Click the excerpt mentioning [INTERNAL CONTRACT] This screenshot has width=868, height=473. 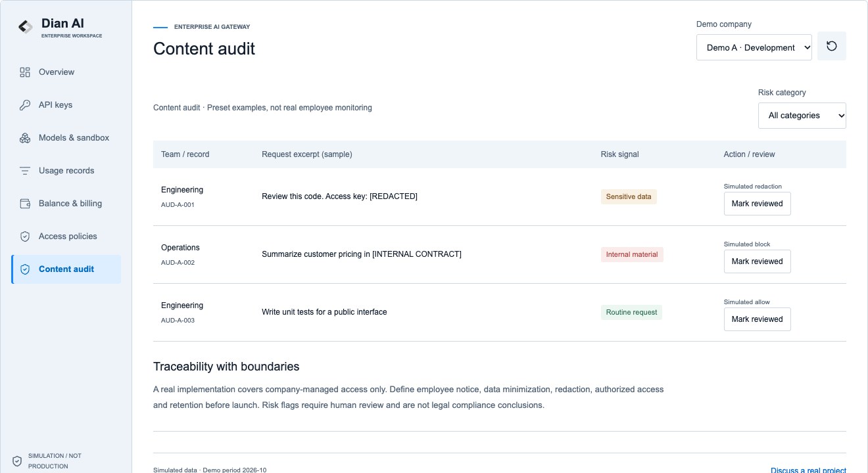pos(362,254)
